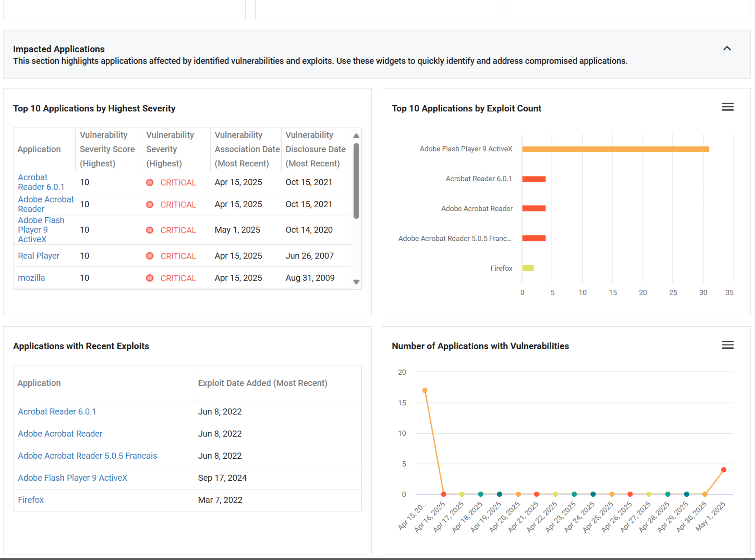This screenshot has width=755, height=560.
Task: Click Exploit Date Added column header
Action: pyautogui.click(x=262, y=383)
